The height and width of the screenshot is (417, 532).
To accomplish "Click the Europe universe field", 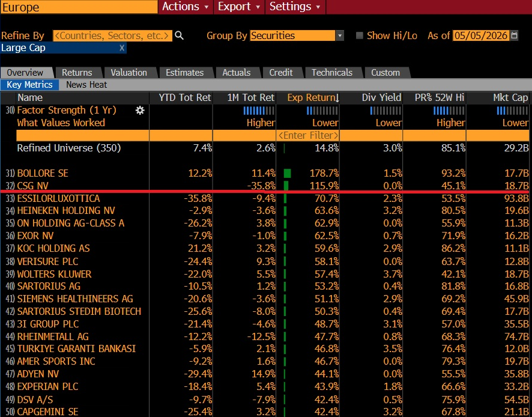I will (79, 7).
